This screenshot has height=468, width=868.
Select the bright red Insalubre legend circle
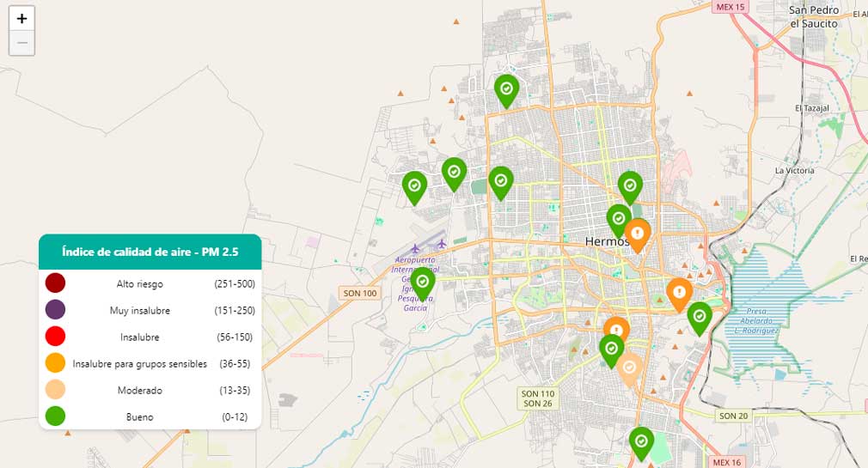coord(56,337)
